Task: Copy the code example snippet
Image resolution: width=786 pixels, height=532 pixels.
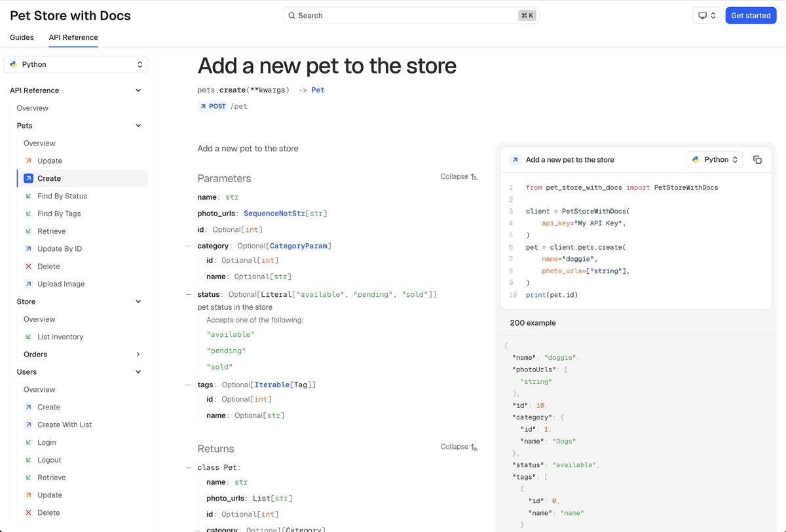Action: tap(758, 159)
